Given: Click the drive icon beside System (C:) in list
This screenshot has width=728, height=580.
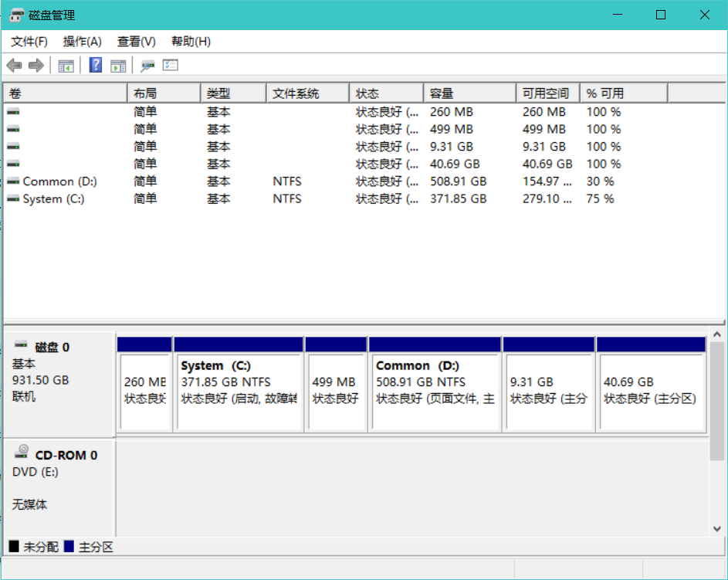Looking at the screenshot, I should click(x=13, y=198).
